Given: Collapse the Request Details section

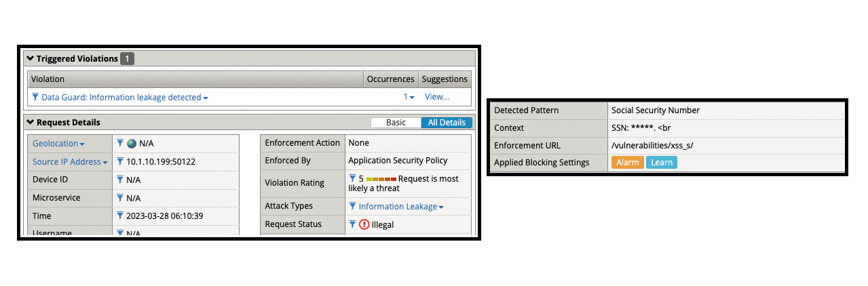Looking at the screenshot, I should (30, 123).
